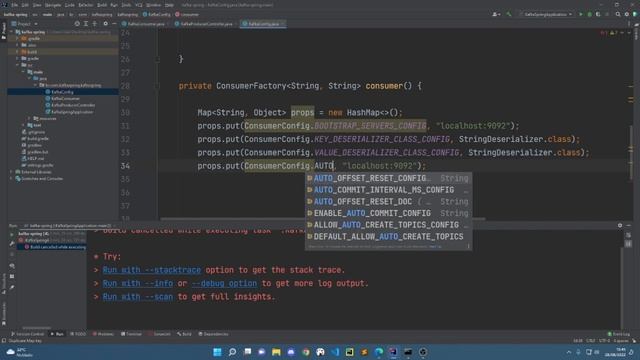640x360 pixels.
Task: Open Google Chrome from taskbar
Action: [x=305, y=352]
